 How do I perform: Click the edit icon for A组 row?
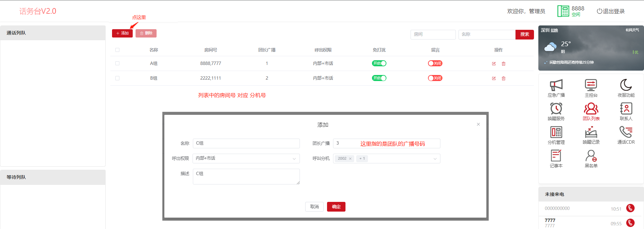point(494,64)
